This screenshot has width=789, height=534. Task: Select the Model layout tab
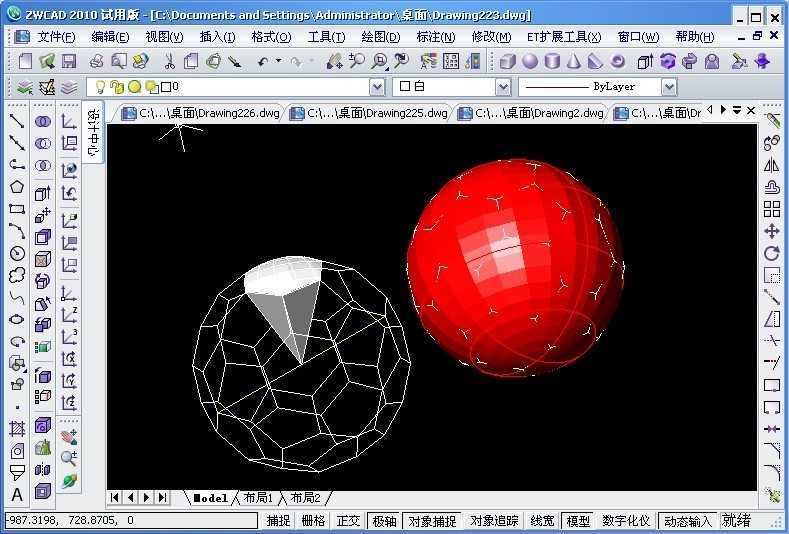(210, 498)
